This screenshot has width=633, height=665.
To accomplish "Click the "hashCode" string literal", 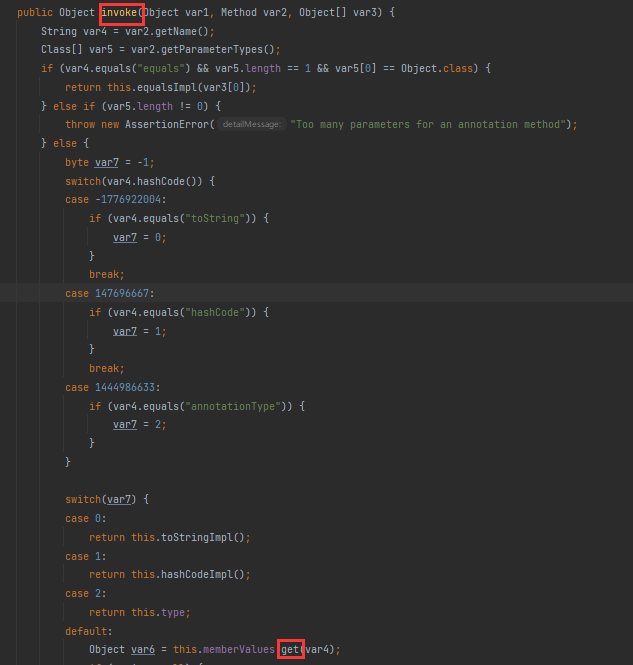I will [215, 313].
